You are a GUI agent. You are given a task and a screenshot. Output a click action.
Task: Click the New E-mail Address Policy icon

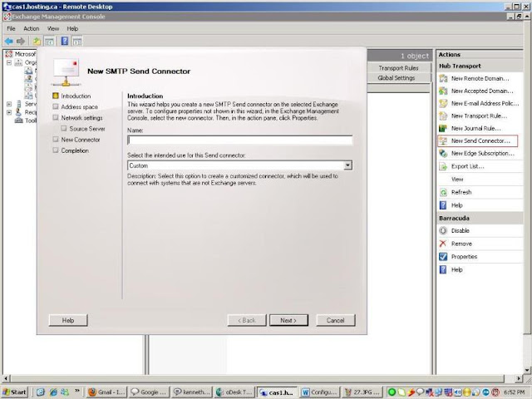(x=443, y=103)
